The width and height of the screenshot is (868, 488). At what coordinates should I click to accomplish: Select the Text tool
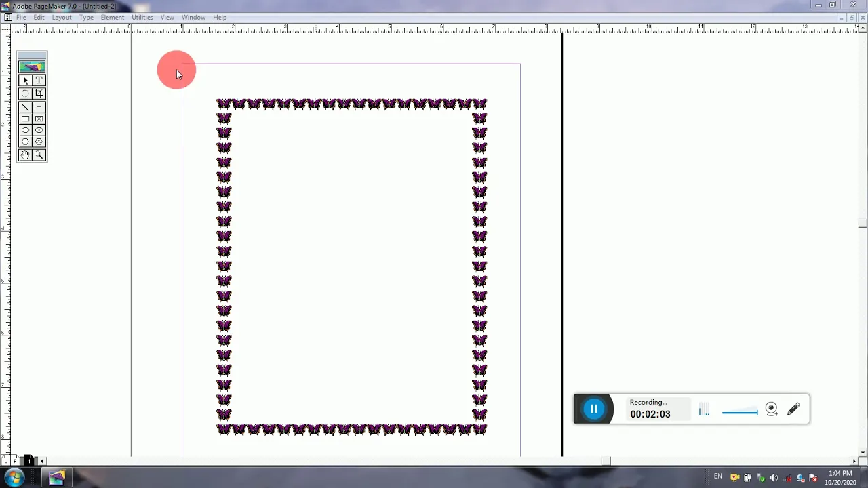coord(39,81)
